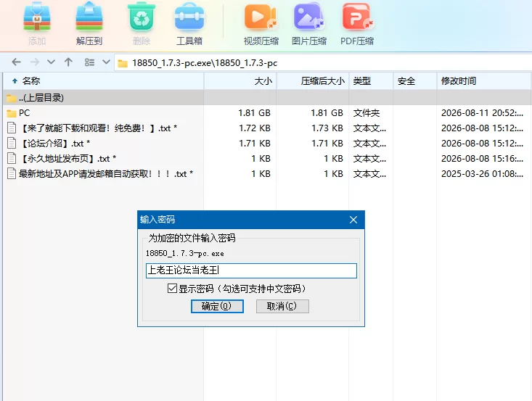532x401 pixels.
Task: Sort by the 修改时间 column header
Action: tap(484, 81)
